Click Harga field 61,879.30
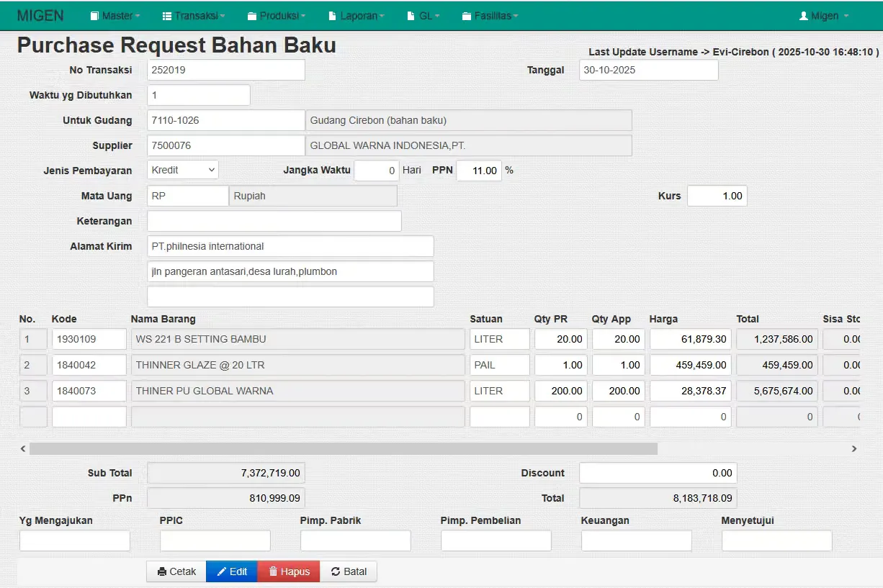 (691, 339)
